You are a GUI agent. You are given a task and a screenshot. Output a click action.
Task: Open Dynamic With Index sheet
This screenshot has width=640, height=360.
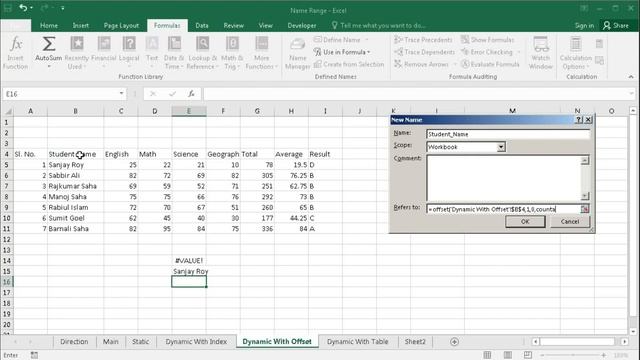click(196, 342)
